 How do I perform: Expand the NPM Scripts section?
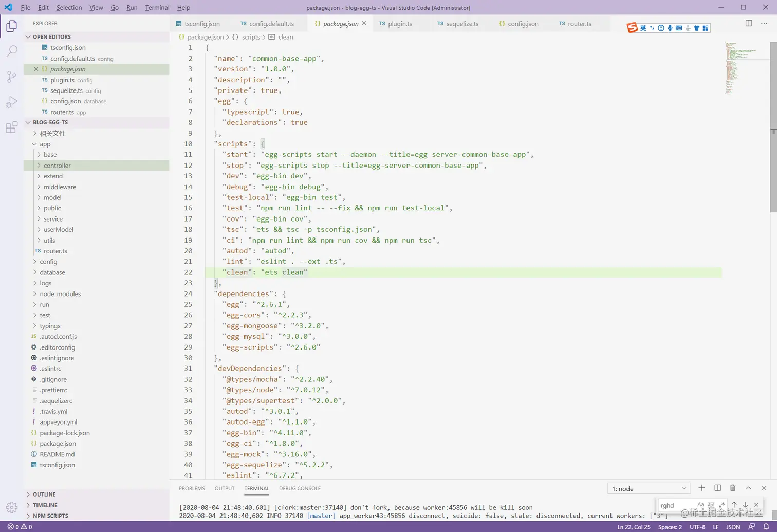(x=97, y=516)
